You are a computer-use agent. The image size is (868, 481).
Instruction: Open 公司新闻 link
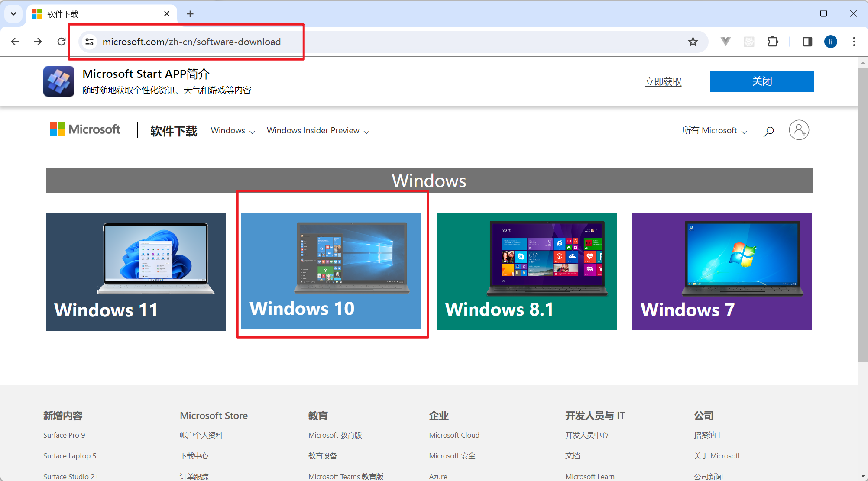point(708,476)
